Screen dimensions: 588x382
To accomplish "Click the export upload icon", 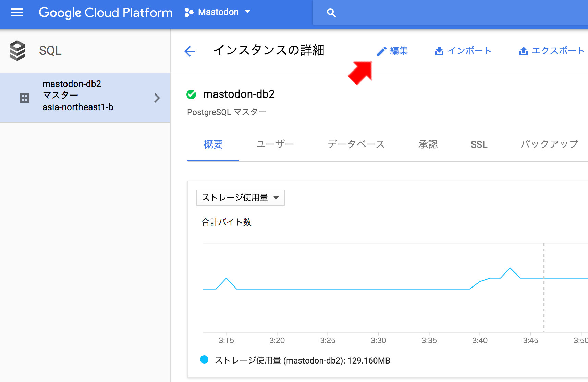I will click(x=523, y=51).
